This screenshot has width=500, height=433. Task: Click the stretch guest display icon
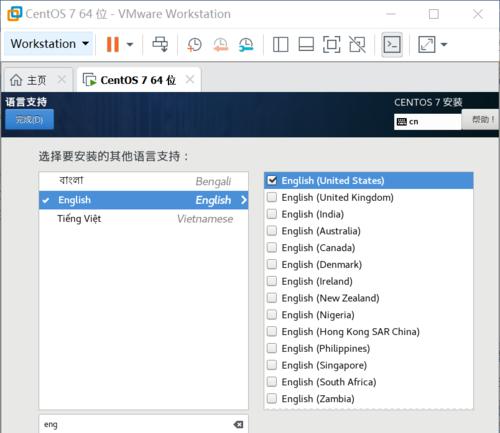click(427, 44)
